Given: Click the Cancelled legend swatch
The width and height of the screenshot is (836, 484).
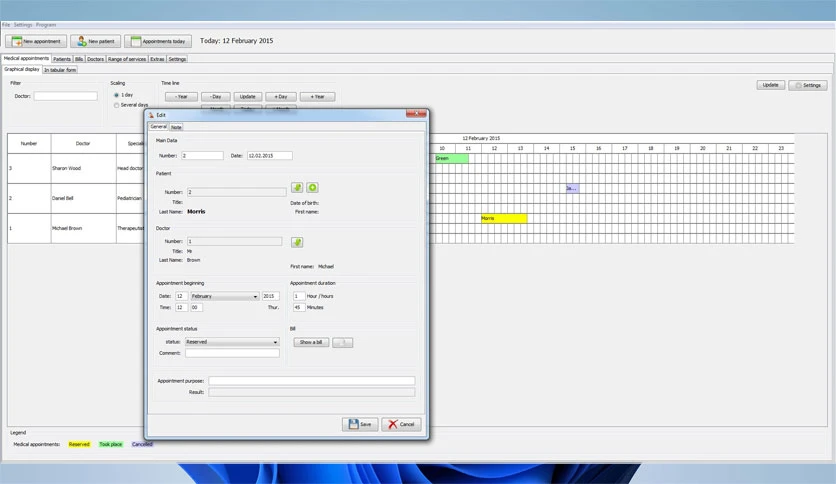Looking at the screenshot, I should point(142,444).
